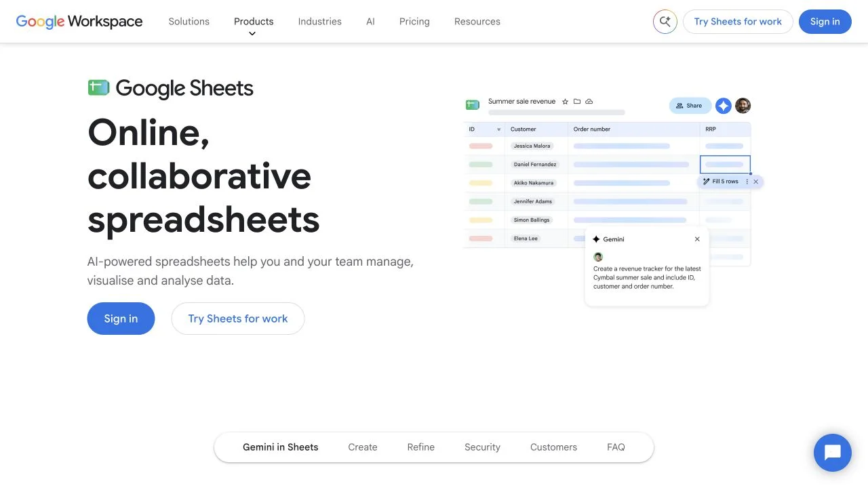Select the highlighted RRP cell in Daniel Fernandez row

(725, 165)
